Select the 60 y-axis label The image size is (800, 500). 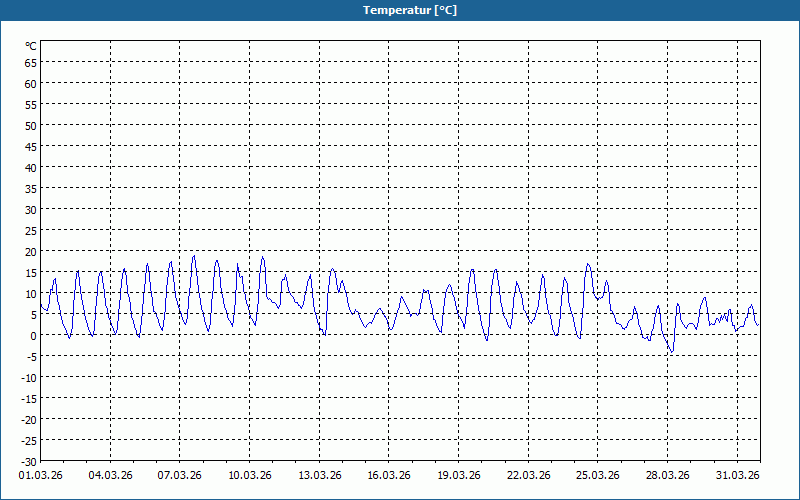[x=31, y=84]
